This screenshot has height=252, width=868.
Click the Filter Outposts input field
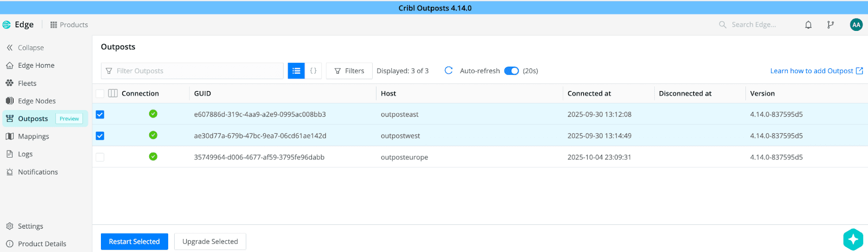pos(195,71)
